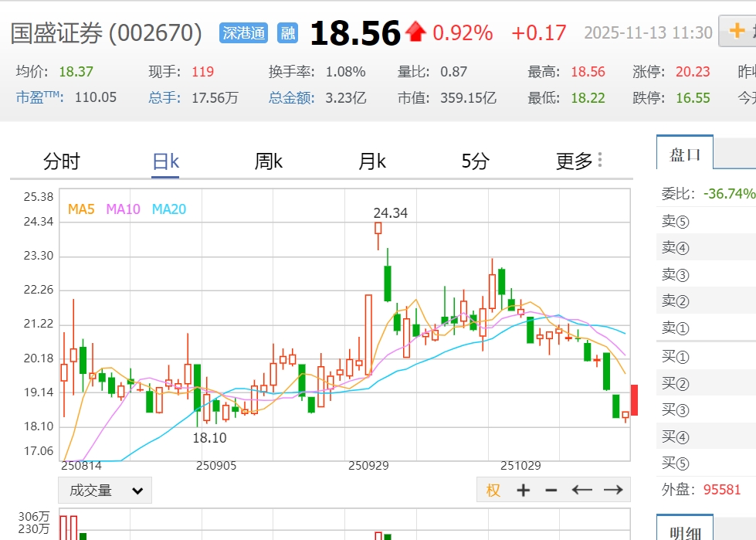Click the 3.23亿 turnover value
Screen dimensions: 756x540
(x=346, y=98)
